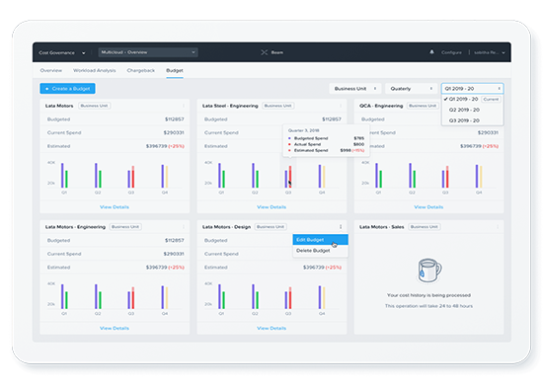The width and height of the screenshot is (543, 392).
Task: View Details of Lata Motors - Design card
Action: pyautogui.click(x=271, y=328)
